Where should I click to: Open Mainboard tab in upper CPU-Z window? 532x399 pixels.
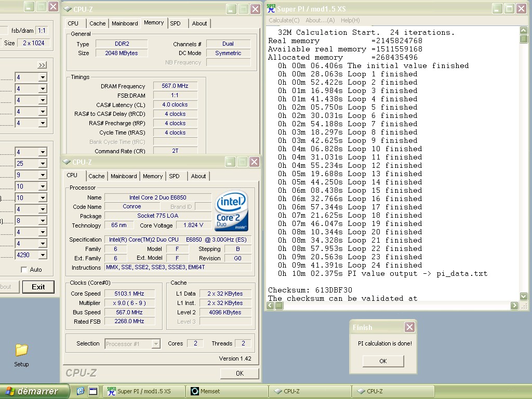click(125, 23)
